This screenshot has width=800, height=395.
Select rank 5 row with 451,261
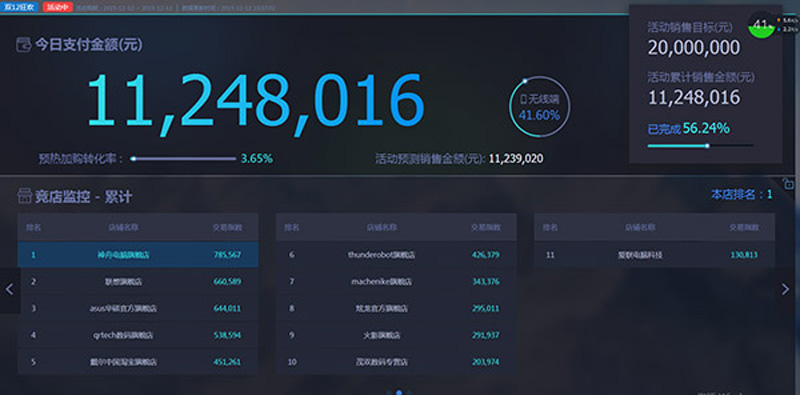click(138, 362)
